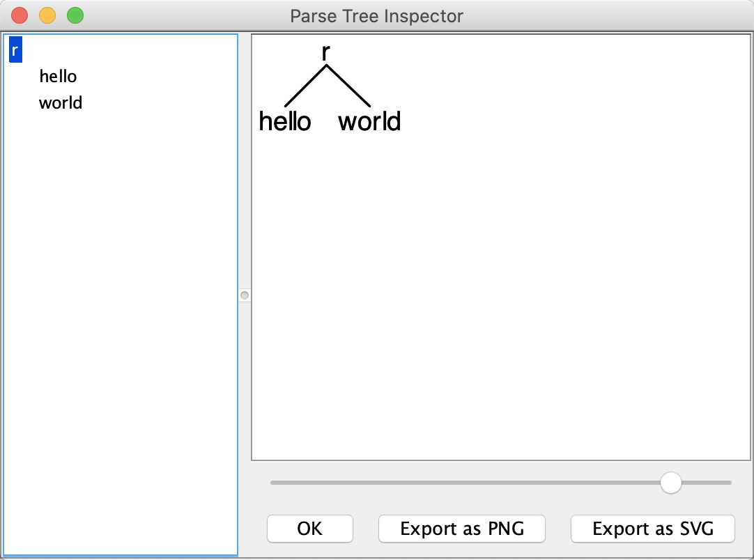754x560 pixels.
Task: Click the "r" root node in the diagram
Action: coord(325,52)
